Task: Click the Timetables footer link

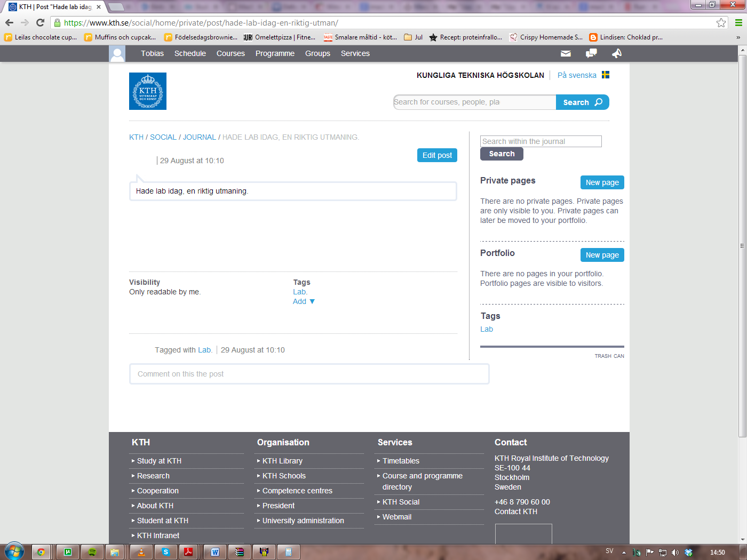Action: tap(401, 461)
